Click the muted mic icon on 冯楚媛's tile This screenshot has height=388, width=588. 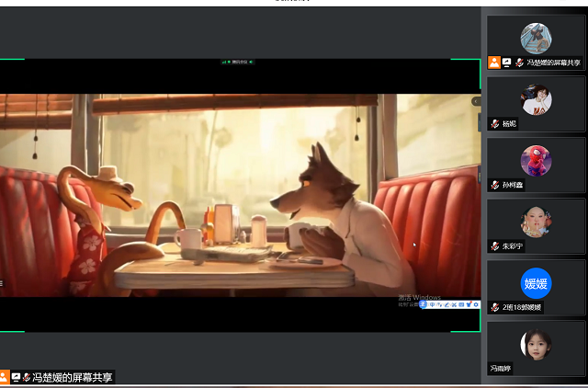519,63
